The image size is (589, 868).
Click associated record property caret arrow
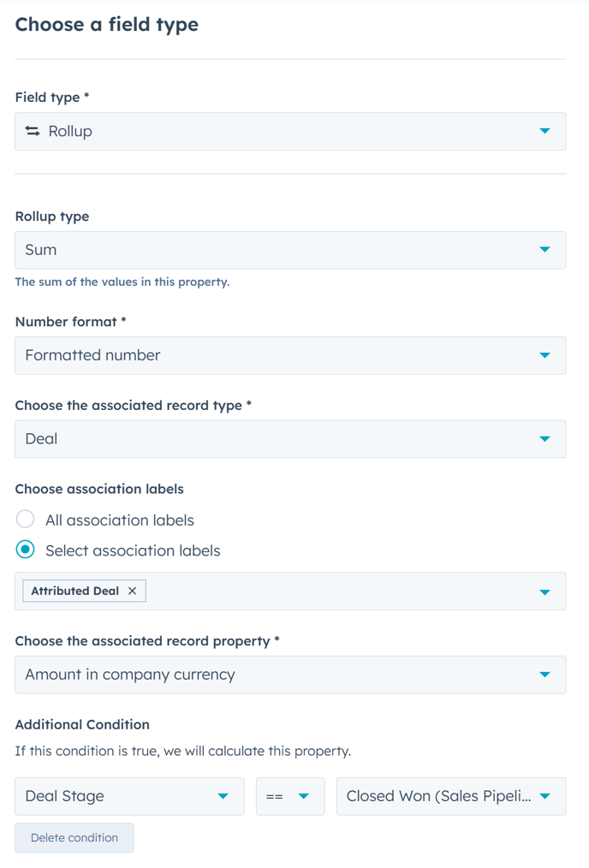point(544,675)
